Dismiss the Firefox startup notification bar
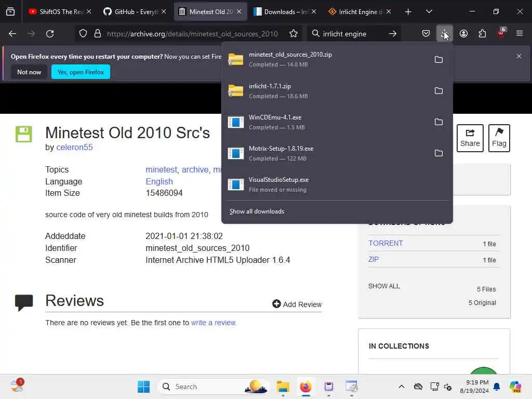This screenshot has width=532, height=399. [x=519, y=56]
